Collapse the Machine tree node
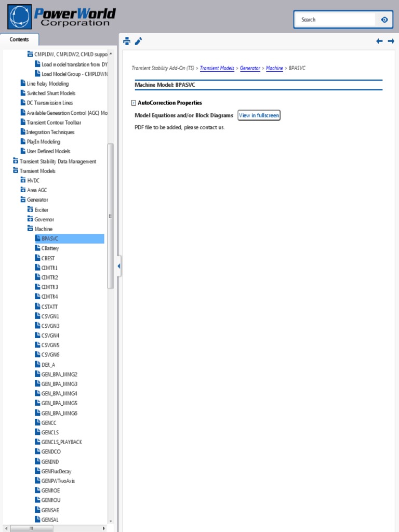The image size is (399, 532). click(30, 229)
